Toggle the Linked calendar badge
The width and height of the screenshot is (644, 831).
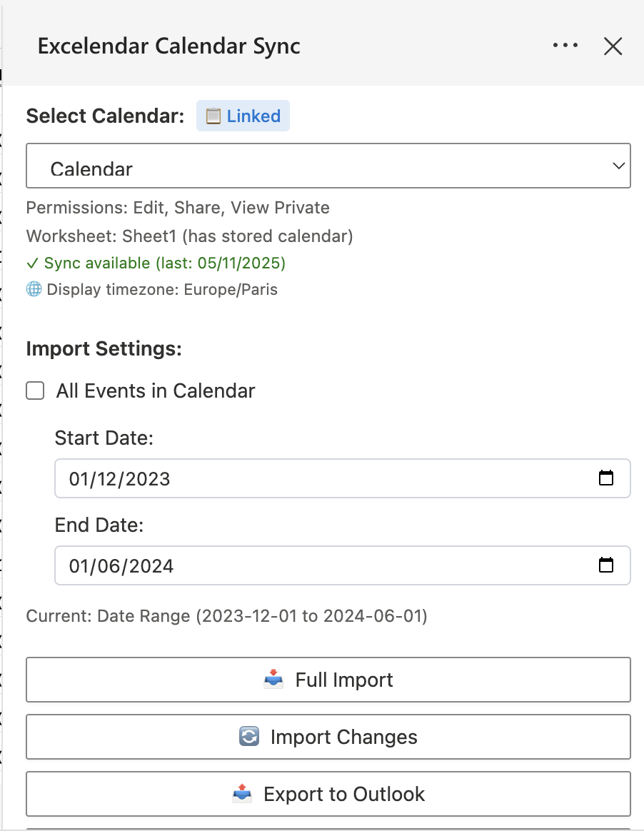[243, 116]
